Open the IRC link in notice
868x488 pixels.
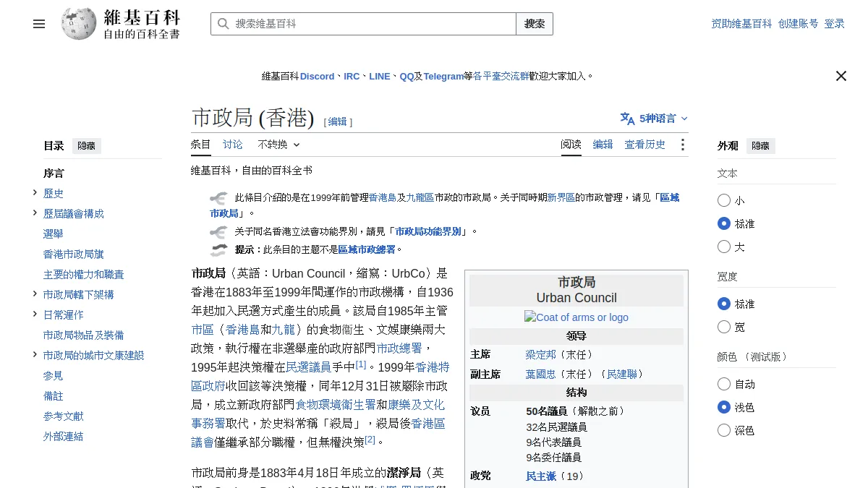point(352,76)
